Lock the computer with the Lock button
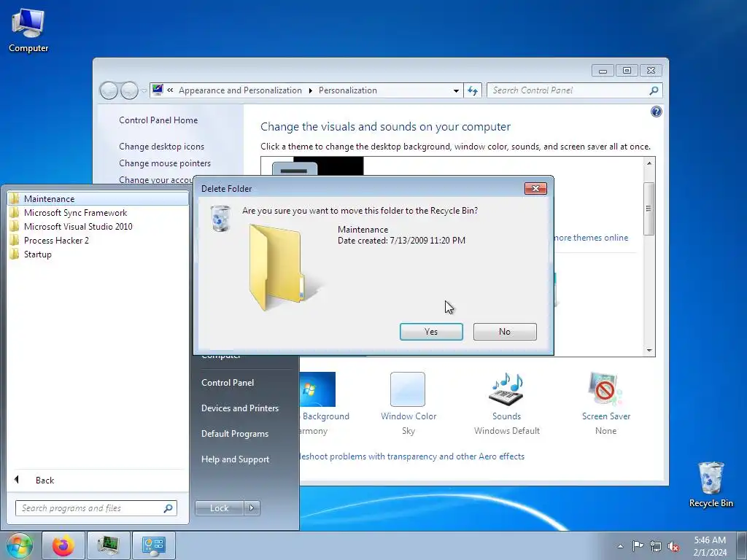Image resolution: width=747 pixels, height=560 pixels. point(219,508)
